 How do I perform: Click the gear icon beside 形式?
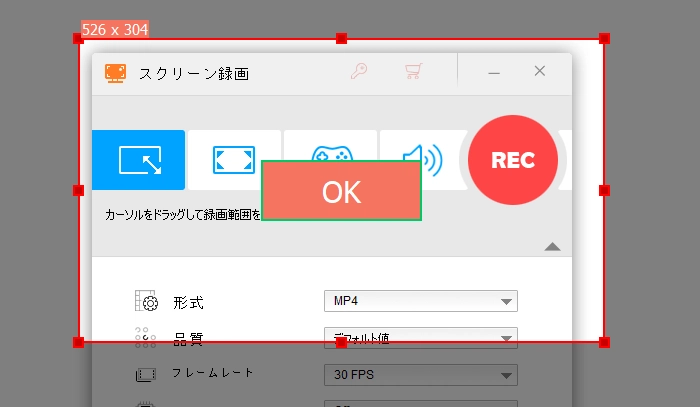click(146, 302)
